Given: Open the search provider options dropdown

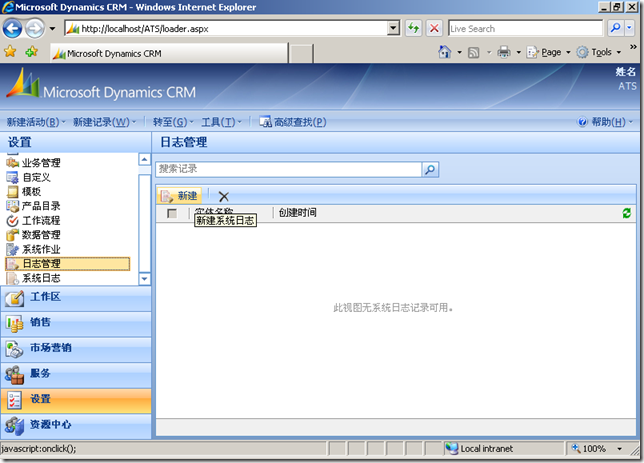Looking at the screenshot, I should click(630, 28).
